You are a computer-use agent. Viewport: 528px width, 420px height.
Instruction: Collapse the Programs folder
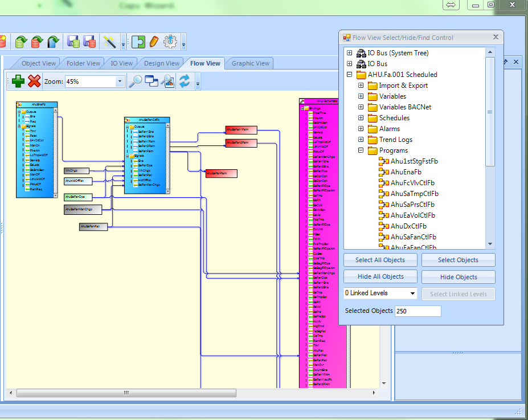[361, 150]
